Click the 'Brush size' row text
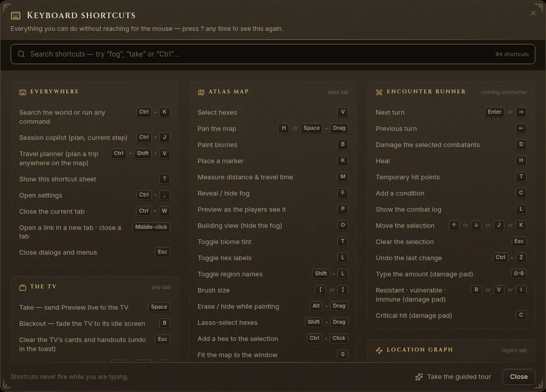Viewport: 546px width, 392px height. (x=213, y=290)
